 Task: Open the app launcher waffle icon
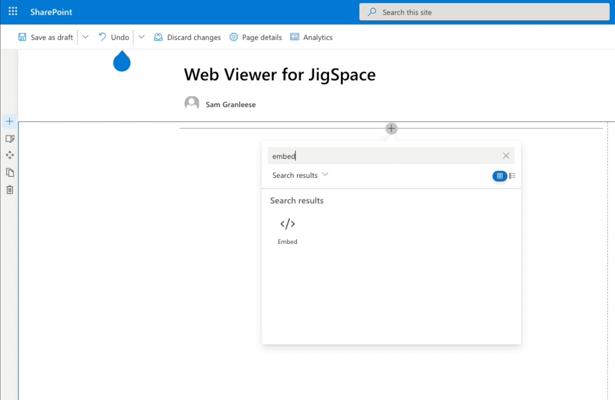tap(13, 11)
